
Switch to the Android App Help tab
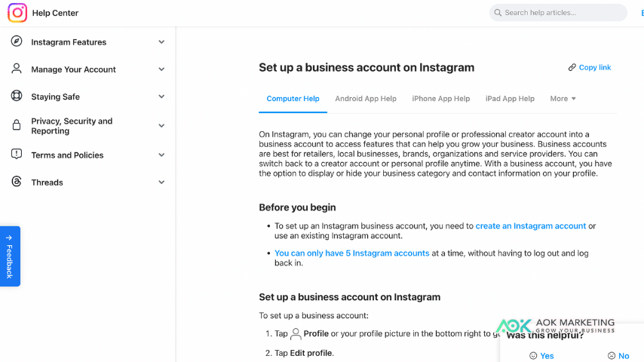tap(366, 99)
